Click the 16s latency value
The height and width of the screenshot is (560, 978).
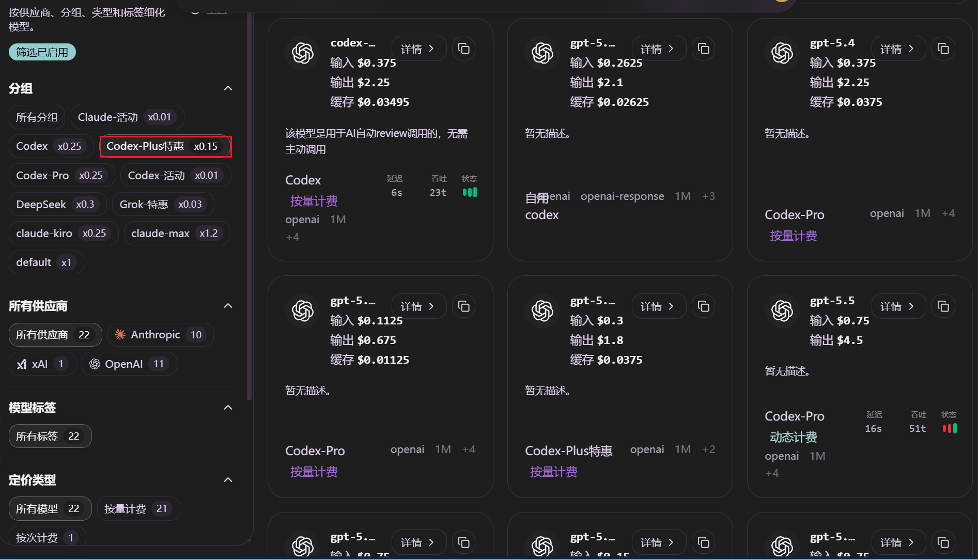coord(874,428)
